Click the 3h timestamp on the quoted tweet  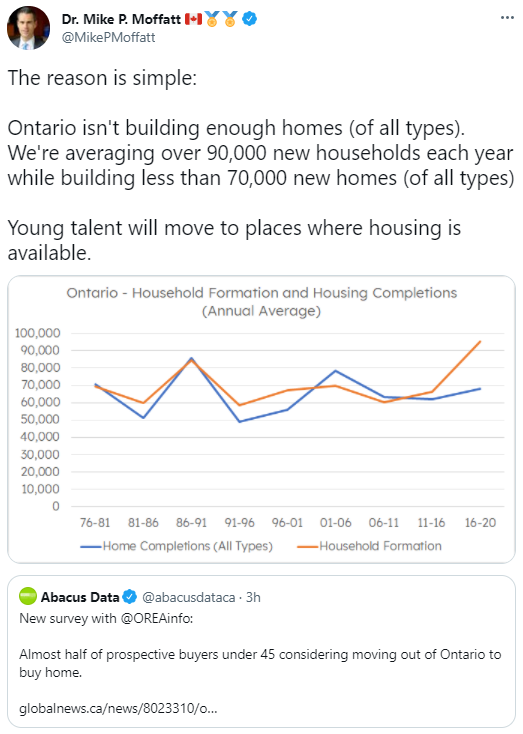(x=253, y=597)
